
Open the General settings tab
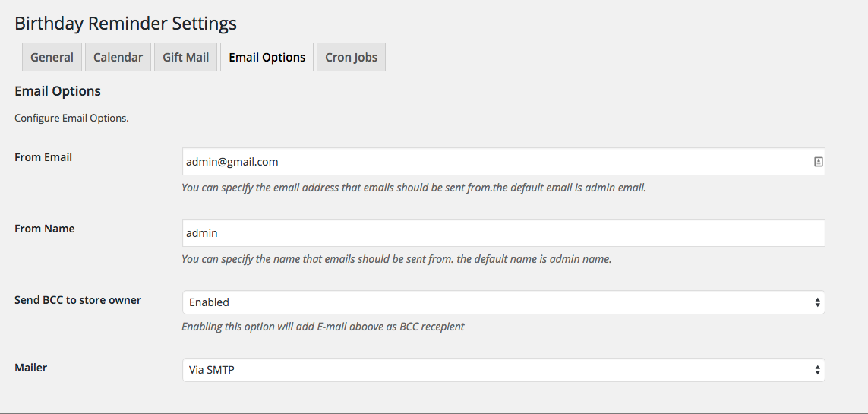52,58
